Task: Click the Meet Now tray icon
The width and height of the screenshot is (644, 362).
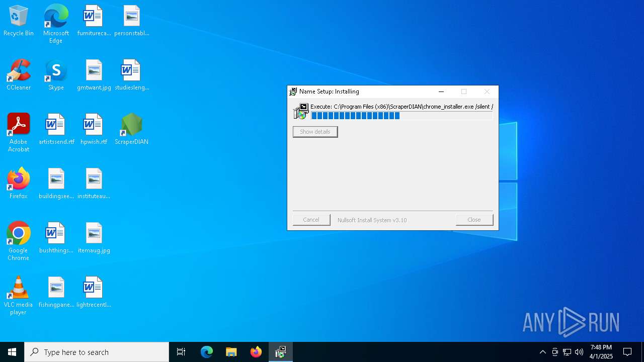Action: point(555,352)
